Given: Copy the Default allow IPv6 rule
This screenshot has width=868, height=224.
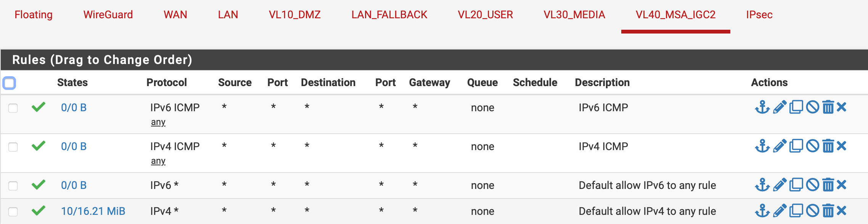Looking at the screenshot, I should pos(796,185).
